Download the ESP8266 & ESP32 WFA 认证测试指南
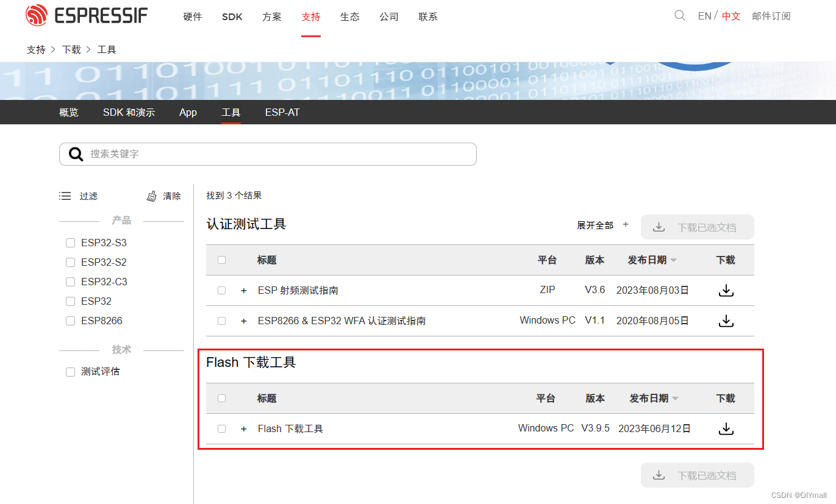The width and height of the screenshot is (836, 504). [x=726, y=321]
